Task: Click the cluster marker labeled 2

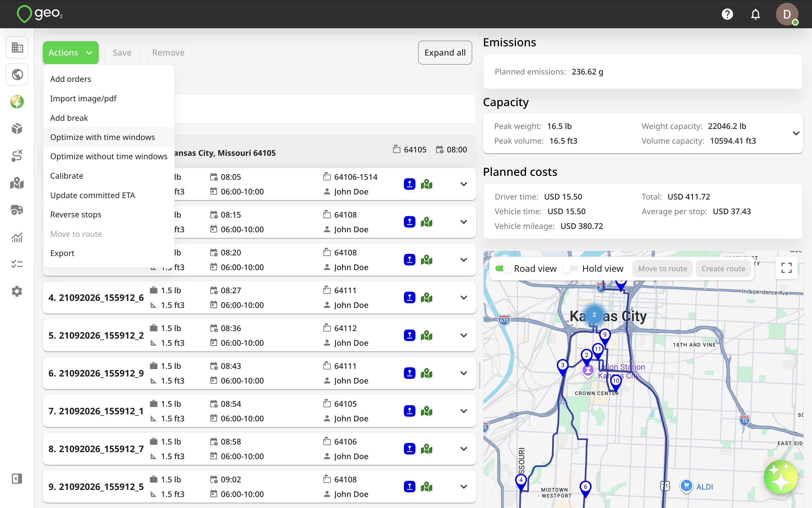Action: click(594, 315)
